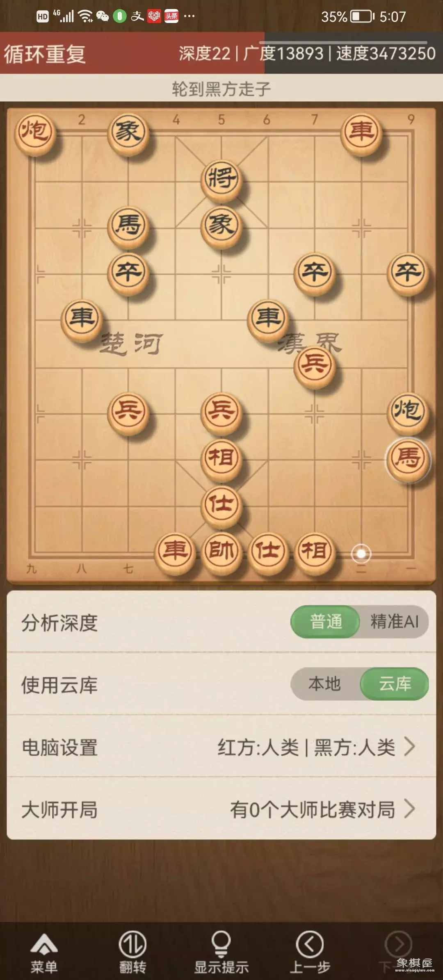Select the black 炮 in top-left corner
Image resolution: width=443 pixels, height=980 pixels.
coord(35,132)
